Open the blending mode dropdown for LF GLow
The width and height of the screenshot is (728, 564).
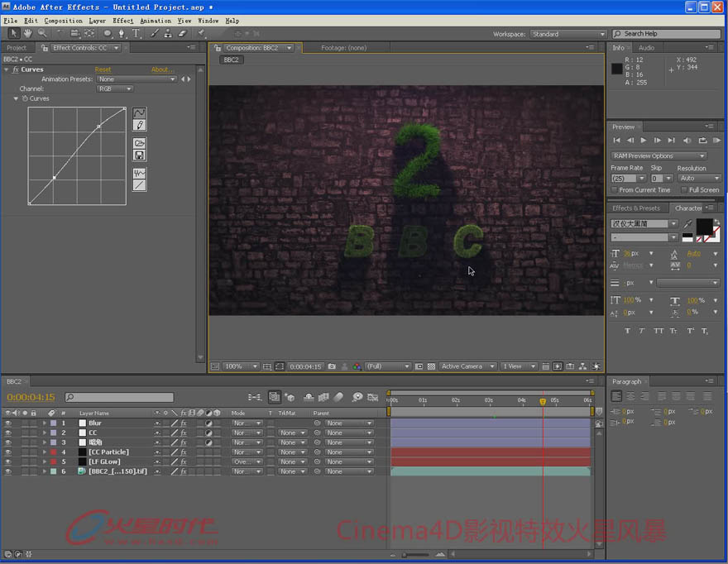tap(247, 462)
